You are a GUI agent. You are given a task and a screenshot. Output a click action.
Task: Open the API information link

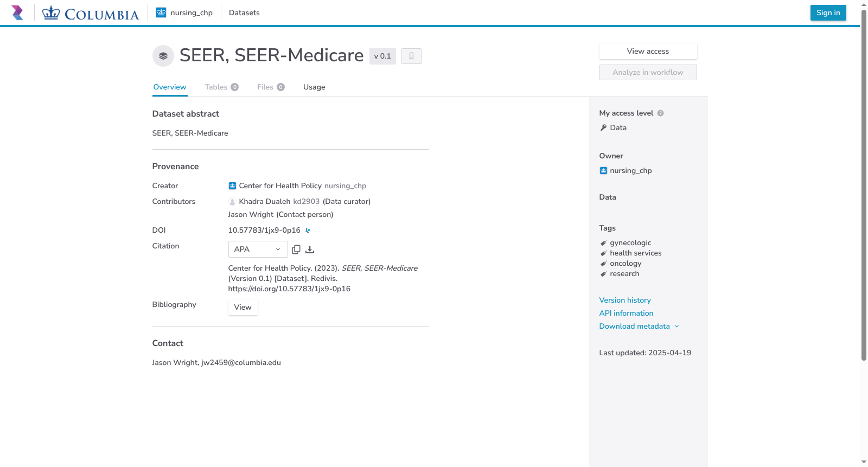626,313
